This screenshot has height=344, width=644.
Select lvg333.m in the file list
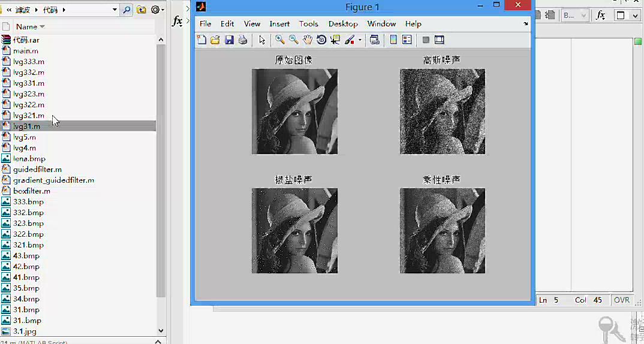(29, 62)
